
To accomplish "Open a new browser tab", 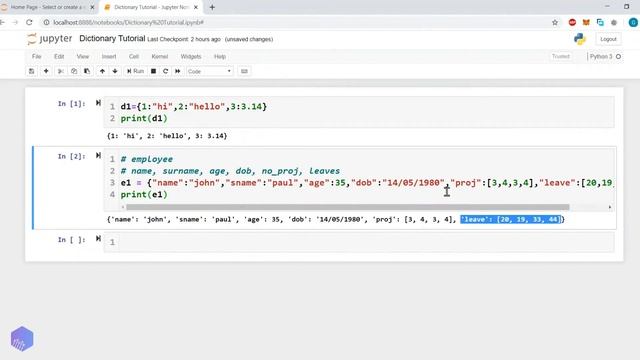I will click(x=212, y=7).
